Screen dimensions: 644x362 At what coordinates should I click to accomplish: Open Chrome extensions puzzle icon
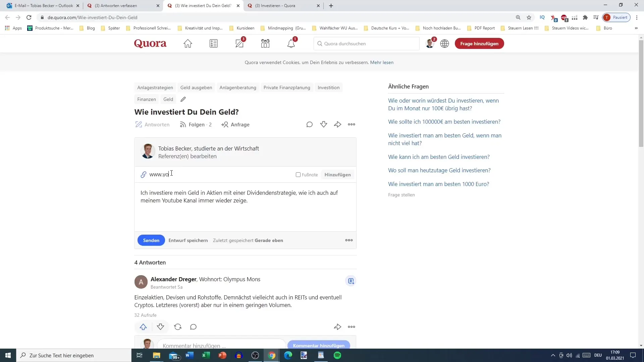[x=585, y=17]
